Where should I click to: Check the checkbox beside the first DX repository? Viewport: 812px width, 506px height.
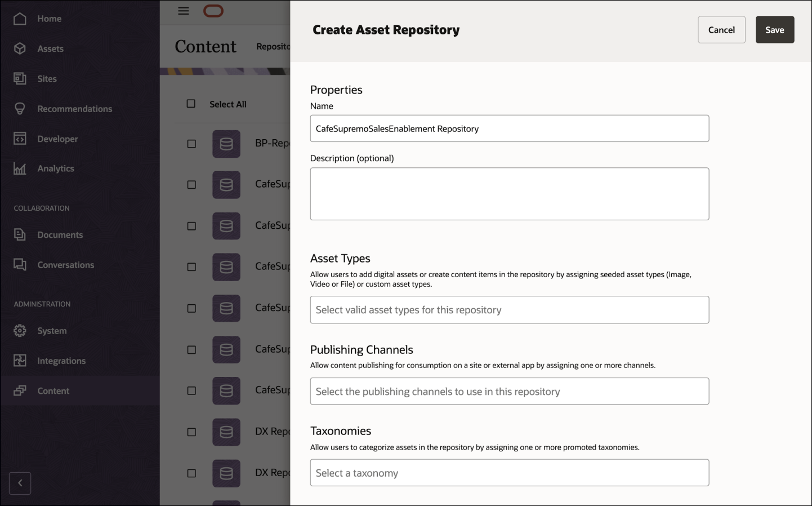pos(191,432)
